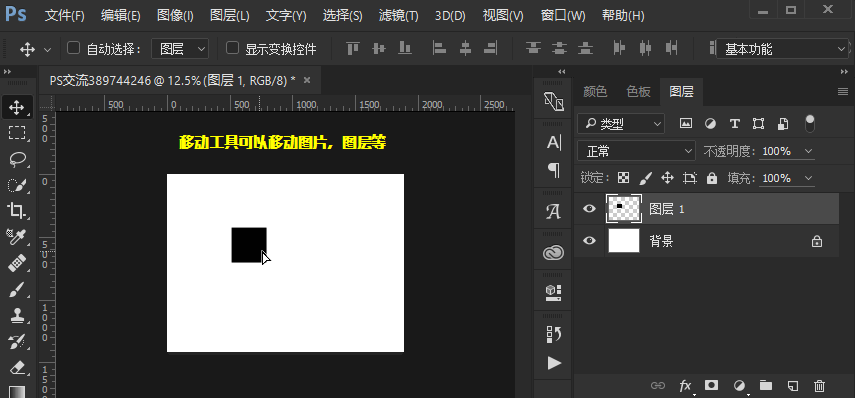Screen dimensions: 855x398
Task: Open the 类型 layer filter dropdown
Action: pyautogui.click(x=621, y=124)
